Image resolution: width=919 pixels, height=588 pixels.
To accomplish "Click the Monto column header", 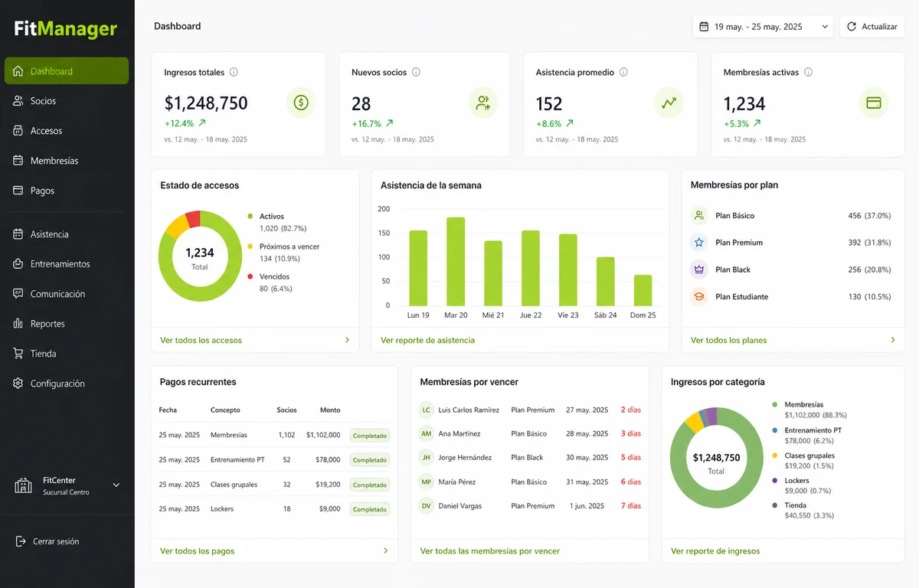I will pos(330,410).
